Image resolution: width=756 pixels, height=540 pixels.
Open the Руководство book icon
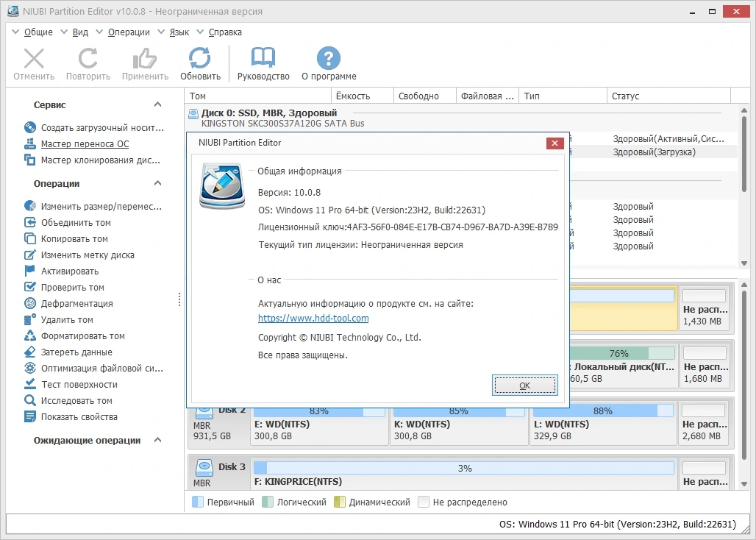[x=263, y=58]
